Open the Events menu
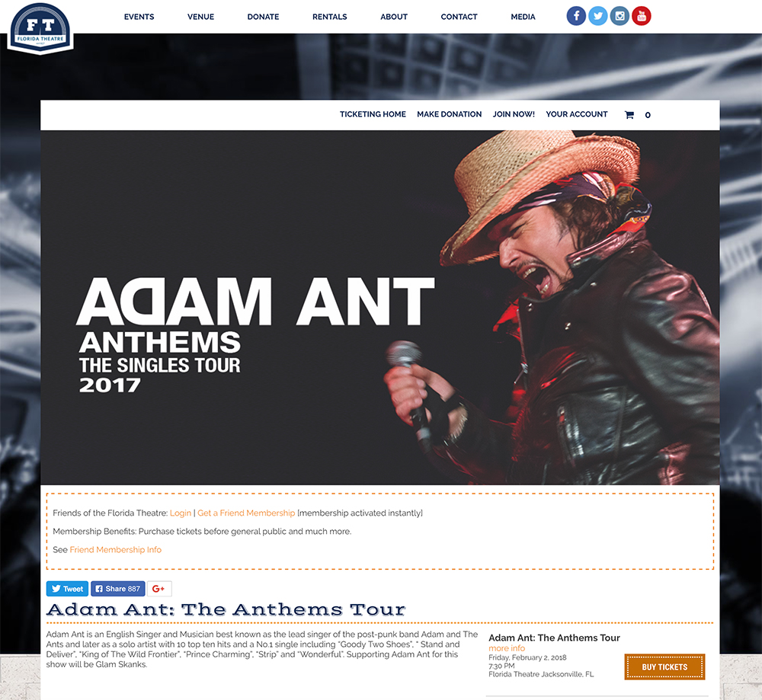This screenshot has width=762, height=700. click(139, 17)
